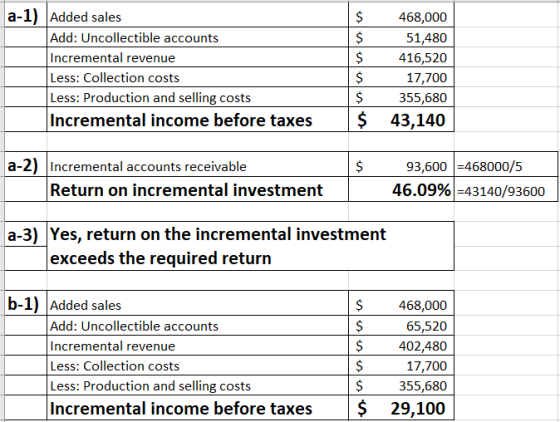Select the b-1) label cell
This screenshot has height=422, width=560.
(26, 303)
